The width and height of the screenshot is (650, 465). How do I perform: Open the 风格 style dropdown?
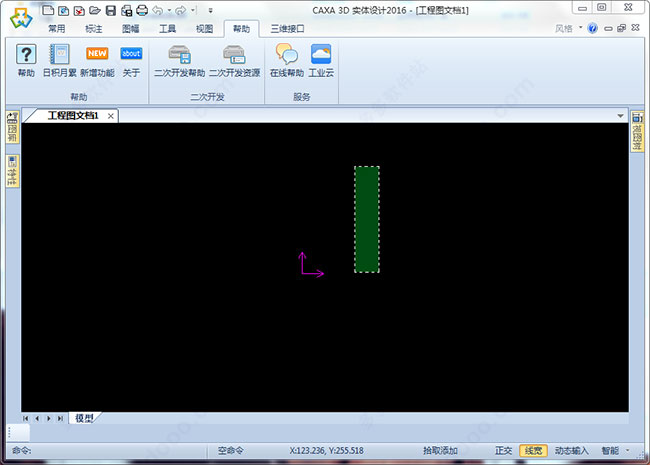pos(567,28)
